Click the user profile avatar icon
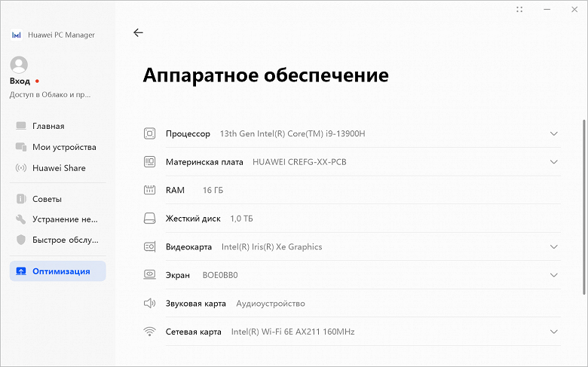This screenshot has height=367, width=588. 20,65
